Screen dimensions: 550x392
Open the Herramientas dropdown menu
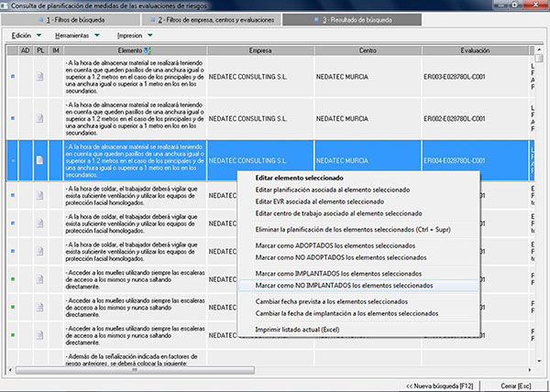coord(77,36)
